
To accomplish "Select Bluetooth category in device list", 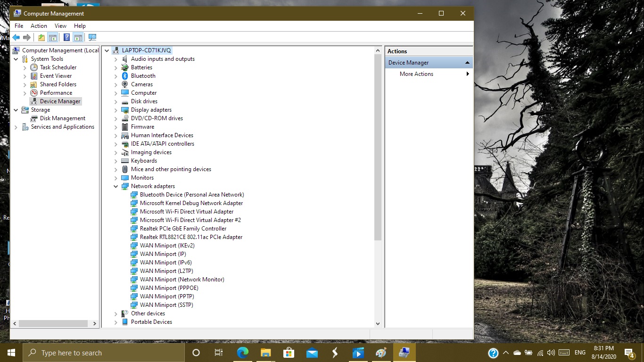I will click(x=143, y=76).
